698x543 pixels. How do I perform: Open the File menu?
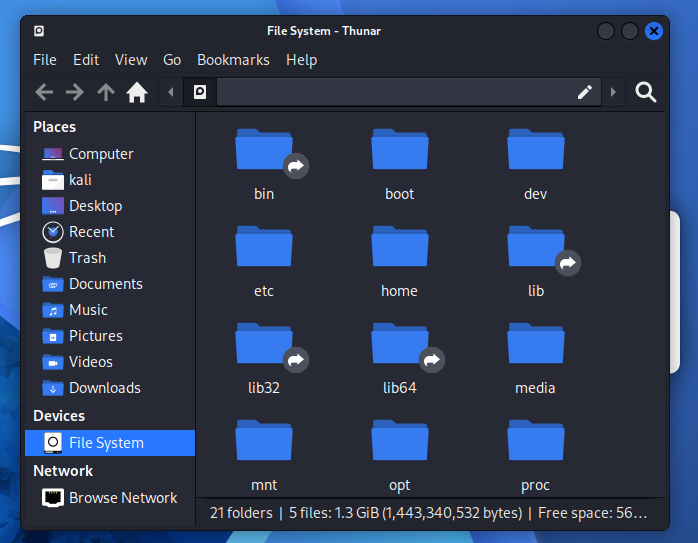tap(45, 60)
